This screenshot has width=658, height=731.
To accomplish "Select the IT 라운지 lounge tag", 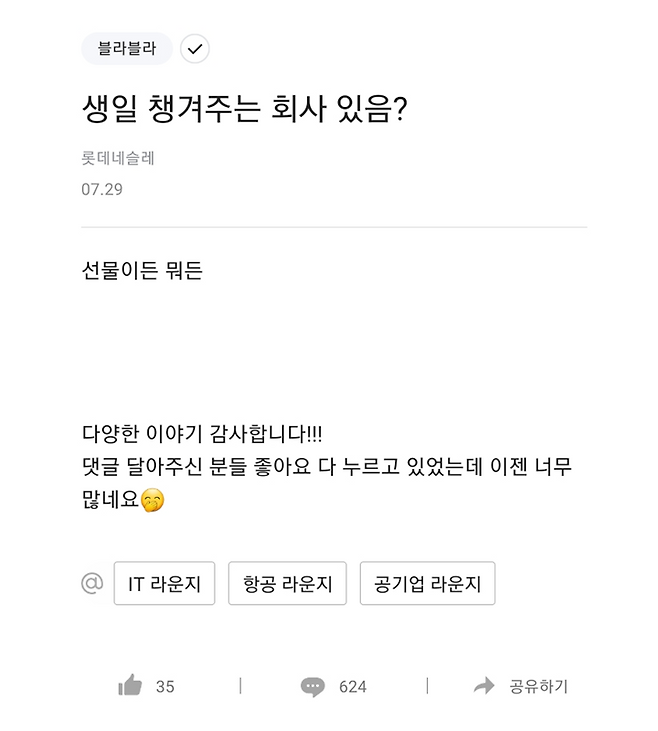I will point(164,584).
